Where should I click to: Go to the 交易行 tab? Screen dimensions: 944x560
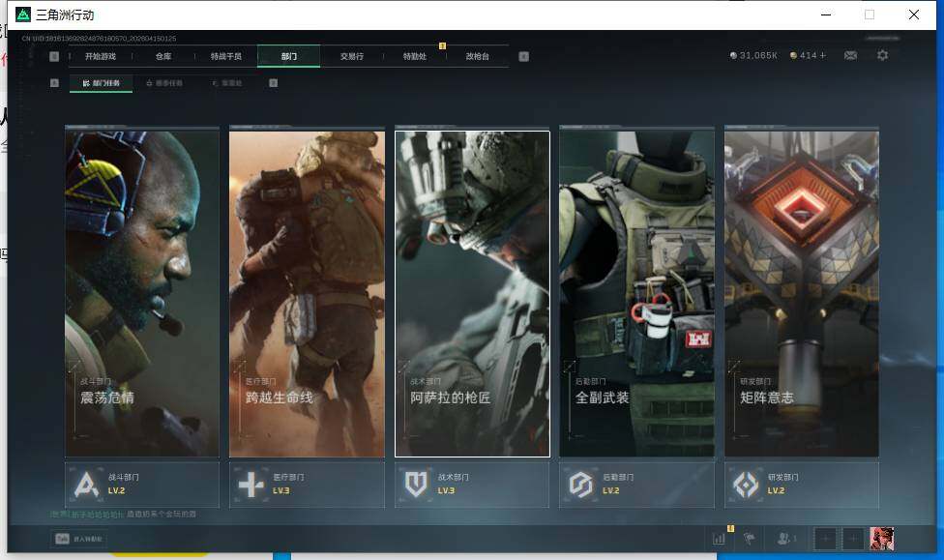(351, 57)
